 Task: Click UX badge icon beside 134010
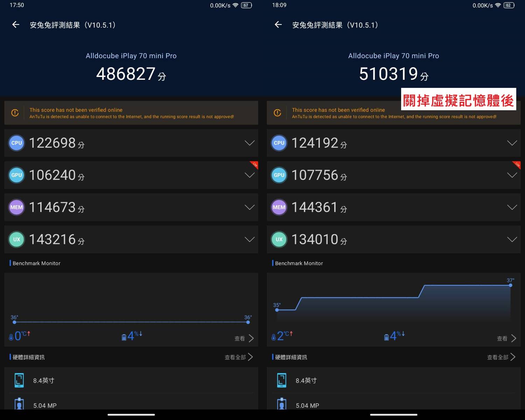pyautogui.click(x=279, y=239)
